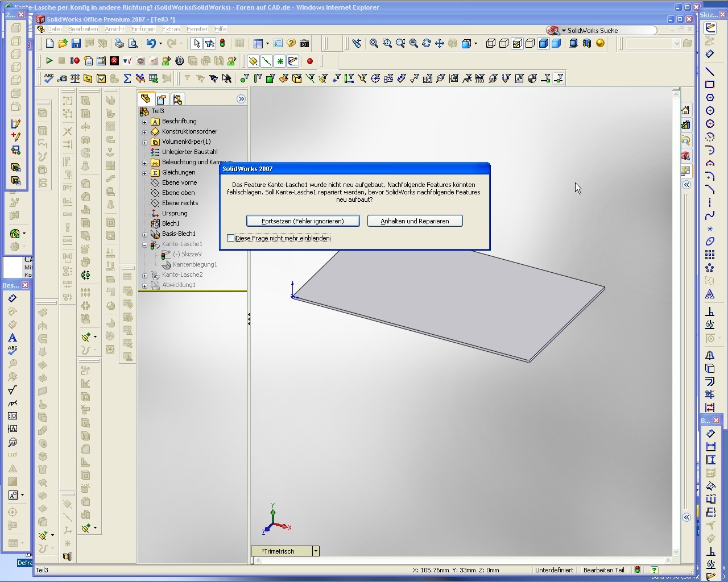Expand the Beschriftung tree node
728x582 pixels.
[x=144, y=122]
